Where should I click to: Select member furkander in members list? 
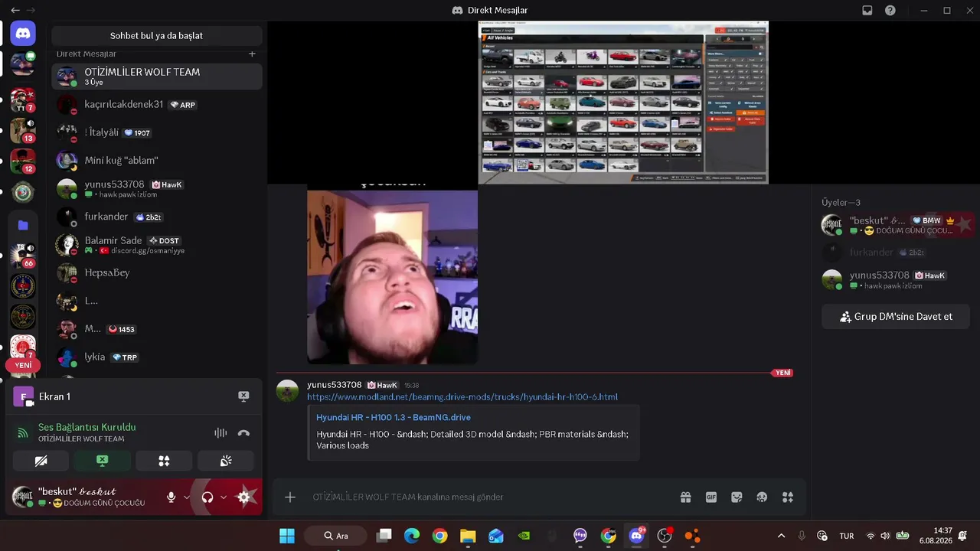[897, 253]
